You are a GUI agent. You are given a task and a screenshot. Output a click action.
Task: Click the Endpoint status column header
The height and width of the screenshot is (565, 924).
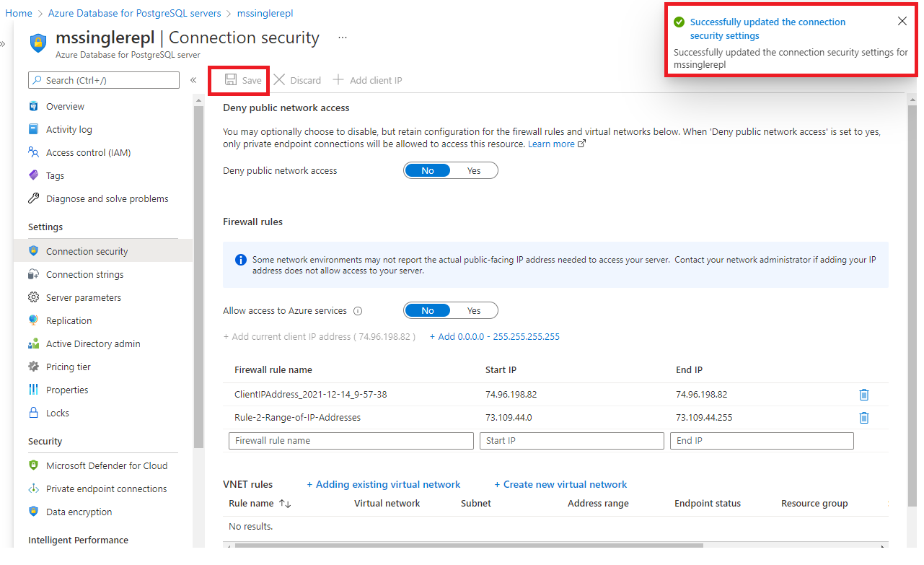click(x=708, y=504)
